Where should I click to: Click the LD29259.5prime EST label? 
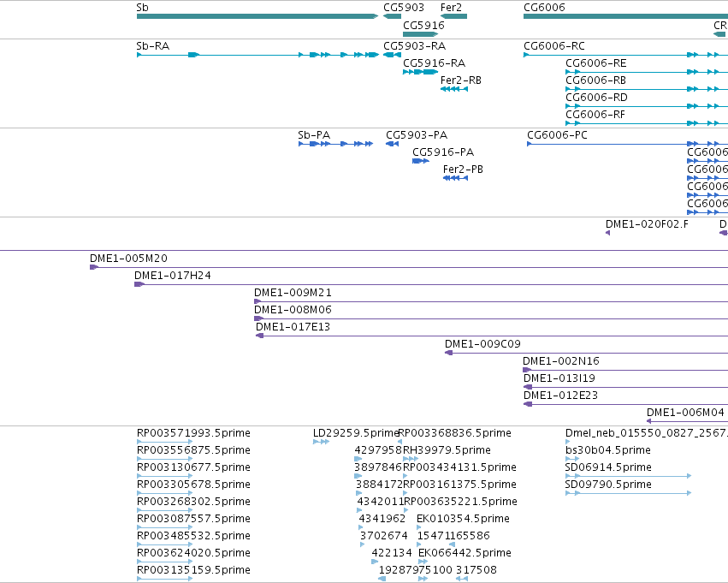click(x=356, y=433)
